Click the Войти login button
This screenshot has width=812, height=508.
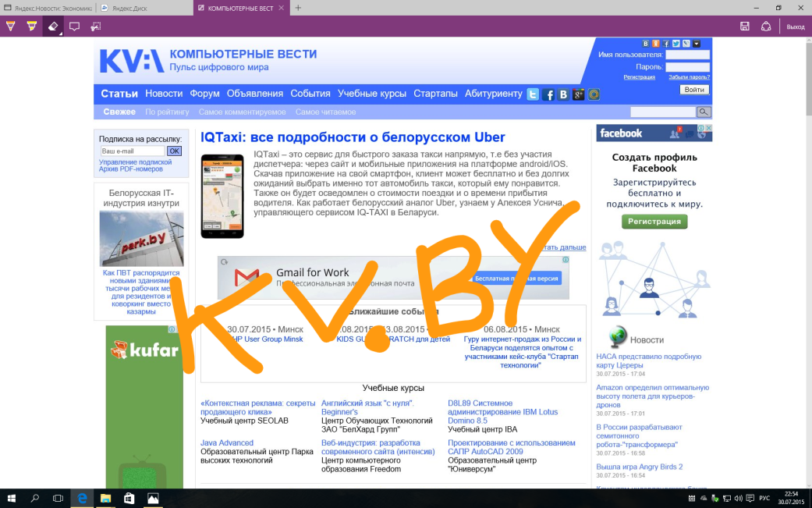[x=694, y=90]
